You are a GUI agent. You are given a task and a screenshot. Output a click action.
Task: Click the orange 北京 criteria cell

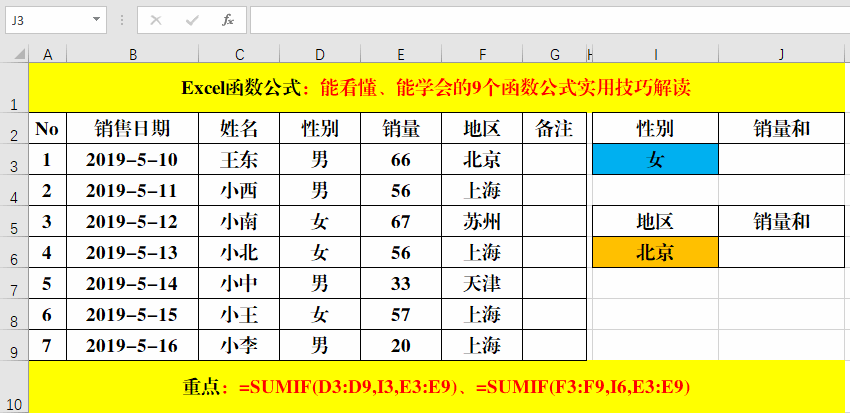point(656,252)
